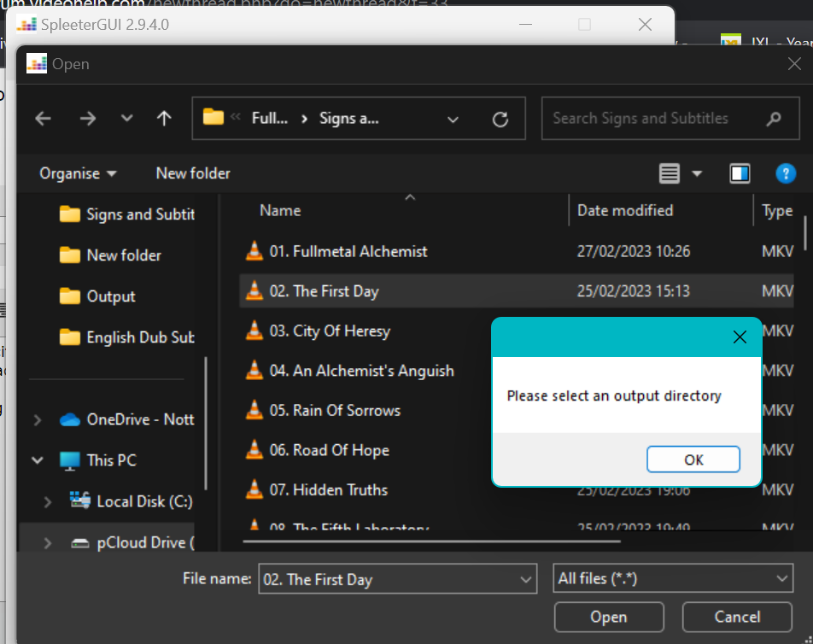Click SpleeterGUI app icon in title bar
This screenshot has height=644, width=813.
click(26, 25)
